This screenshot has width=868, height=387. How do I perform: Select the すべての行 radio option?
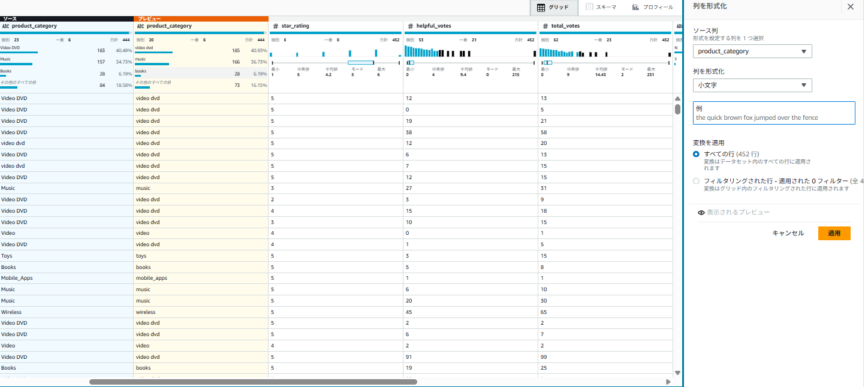[696, 154]
